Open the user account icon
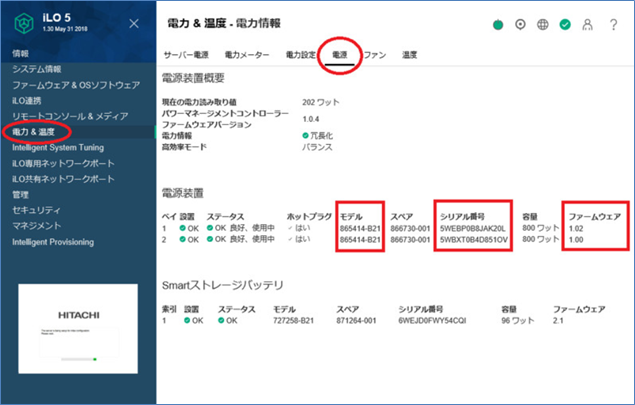 click(x=588, y=25)
